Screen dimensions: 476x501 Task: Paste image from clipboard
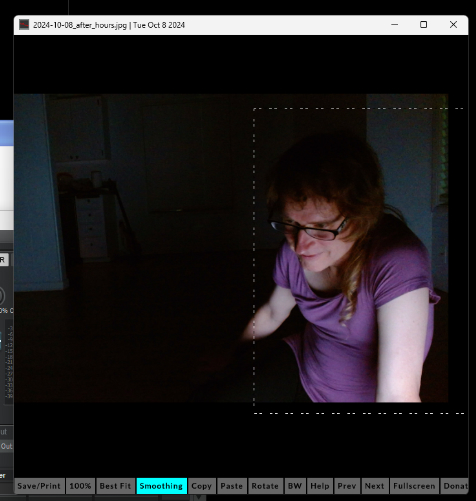232,486
